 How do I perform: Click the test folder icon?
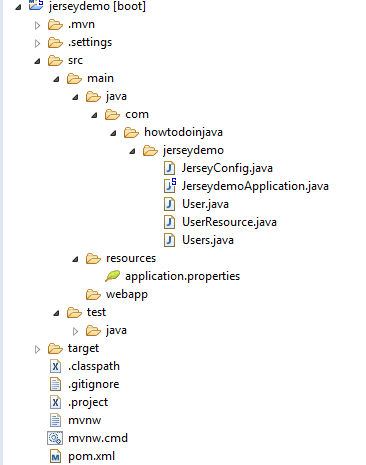pyautogui.click(x=74, y=313)
